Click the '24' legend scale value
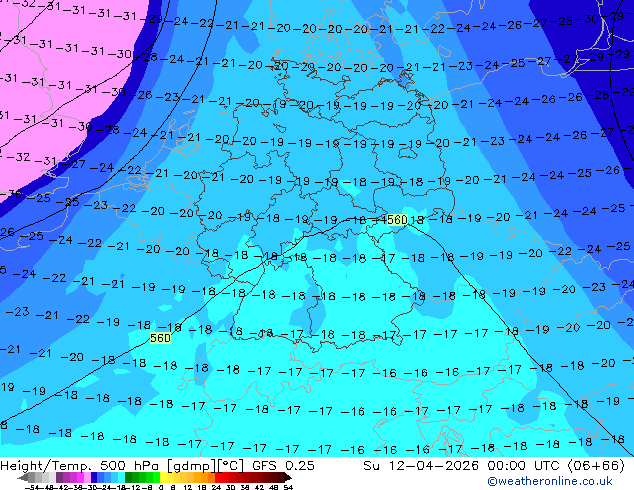The image size is (634, 490). pyautogui.click(x=216, y=487)
